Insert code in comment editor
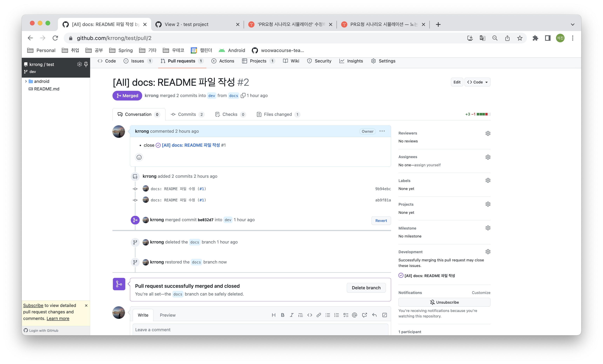 (x=310, y=315)
